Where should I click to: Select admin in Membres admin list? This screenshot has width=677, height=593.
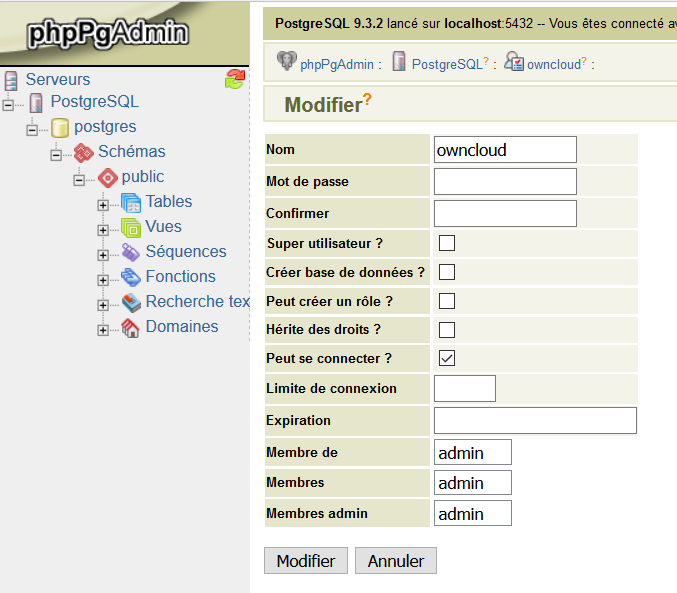click(473, 513)
